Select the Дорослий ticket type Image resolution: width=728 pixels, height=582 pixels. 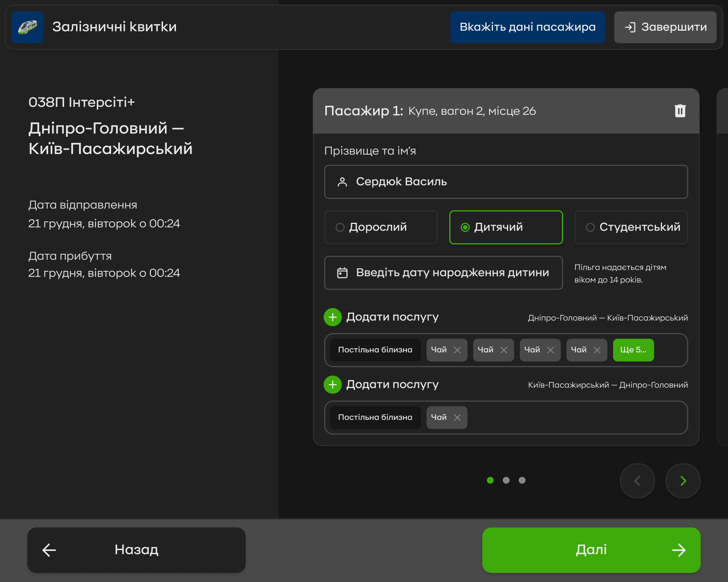pyautogui.click(x=381, y=227)
